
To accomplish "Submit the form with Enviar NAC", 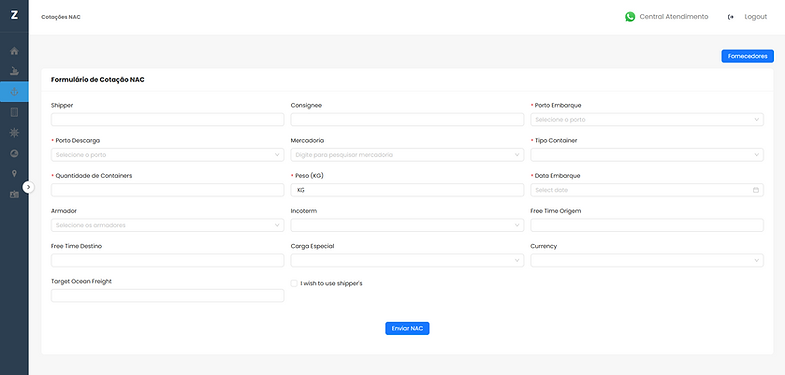I will click(407, 328).
